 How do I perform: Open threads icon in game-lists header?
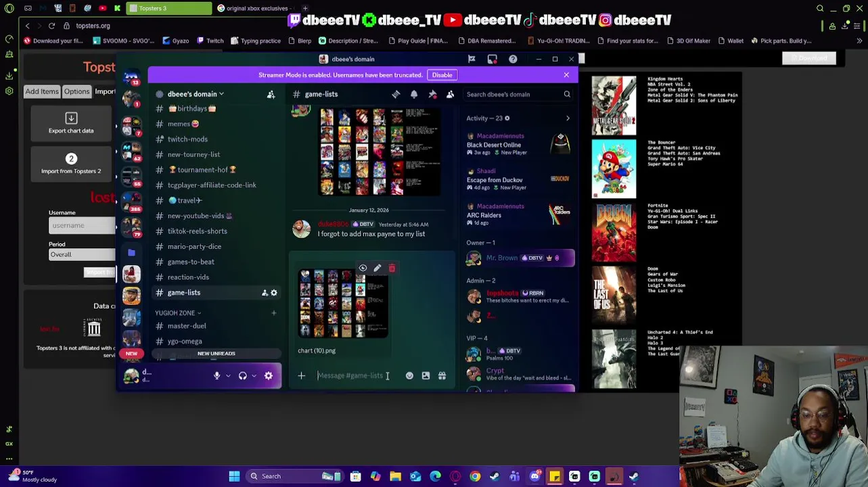click(396, 95)
